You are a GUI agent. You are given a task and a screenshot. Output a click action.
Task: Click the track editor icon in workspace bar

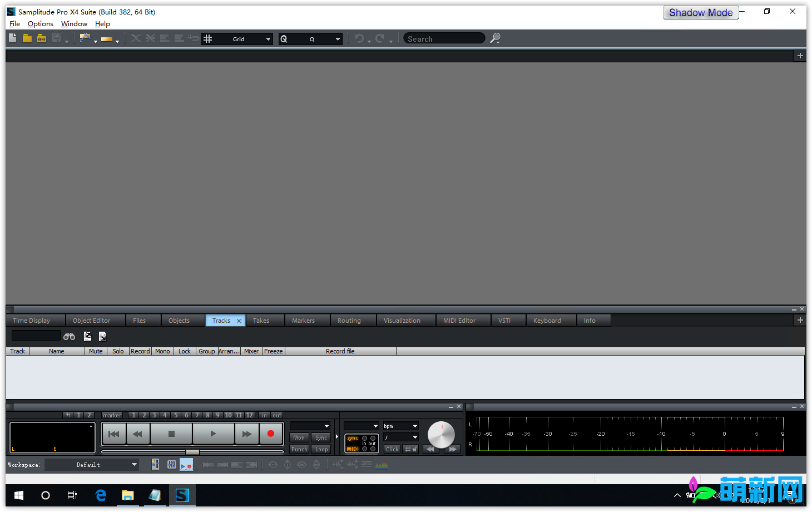155,464
